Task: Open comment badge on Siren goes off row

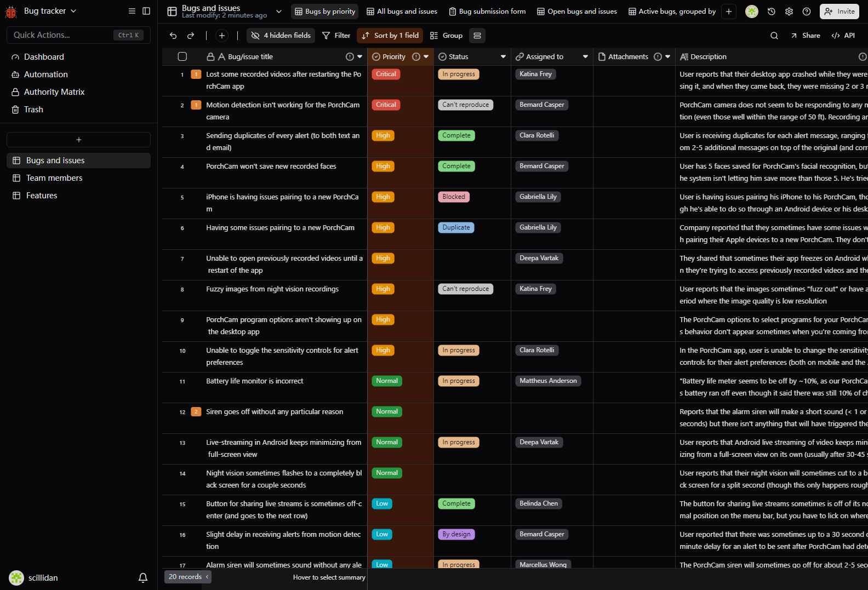Action: coord(196,412)
